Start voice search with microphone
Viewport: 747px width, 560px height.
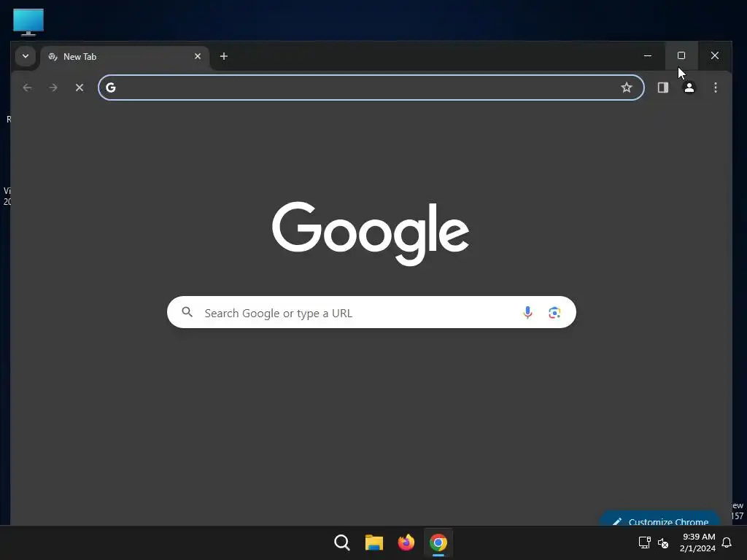pyautogui.click(x=527, y=312)
